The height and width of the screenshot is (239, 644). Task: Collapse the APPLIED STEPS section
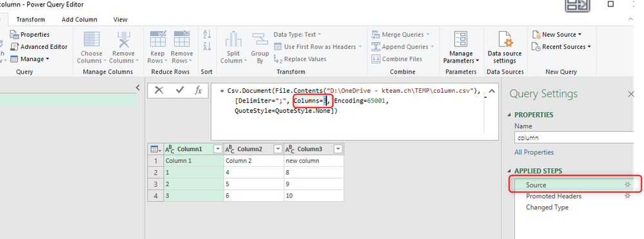tap(510, 171)
